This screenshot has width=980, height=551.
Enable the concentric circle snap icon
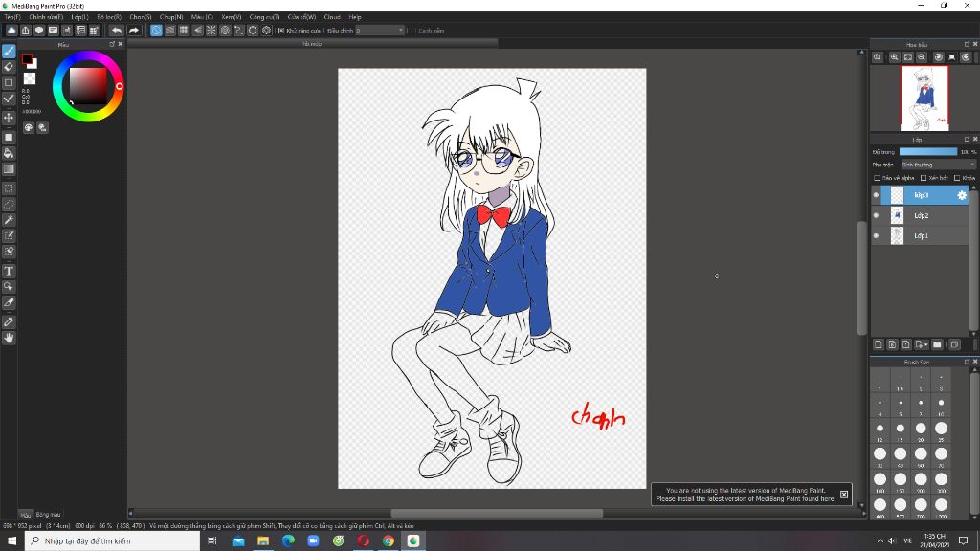pos(225,30)
